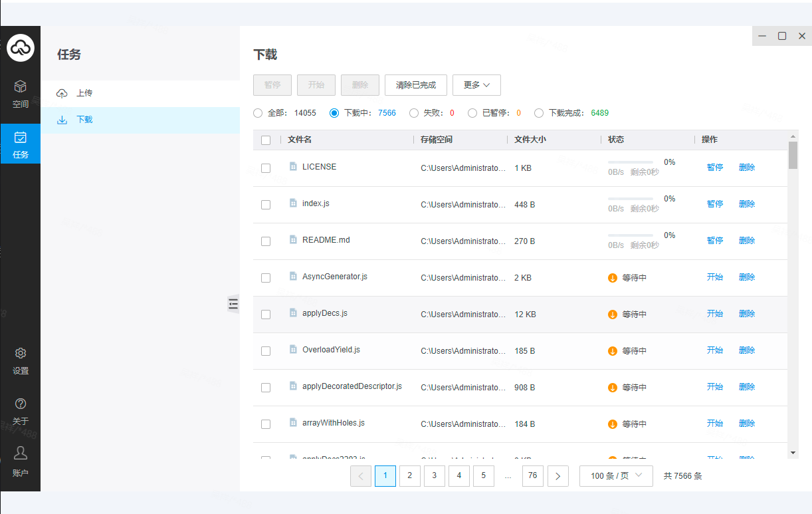Click the file icon beside LICENSE

[x=293, y=167]
